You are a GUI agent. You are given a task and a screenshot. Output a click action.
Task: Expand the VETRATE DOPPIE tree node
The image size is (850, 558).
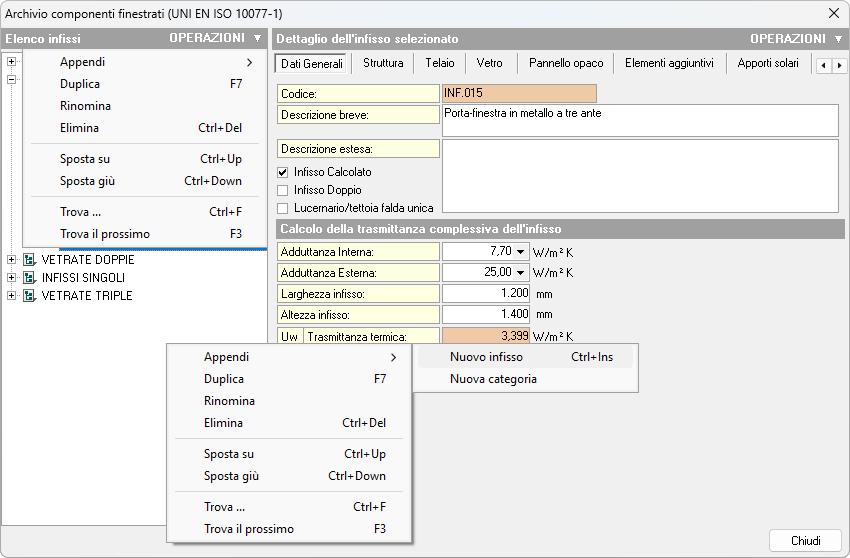point(11,260)
